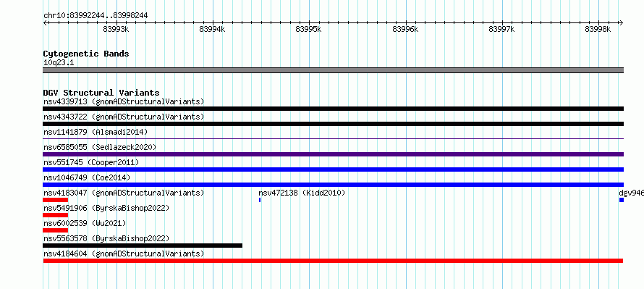Select the short red bar below nsv5491906

pyautogui.click(x=56, y=215)
